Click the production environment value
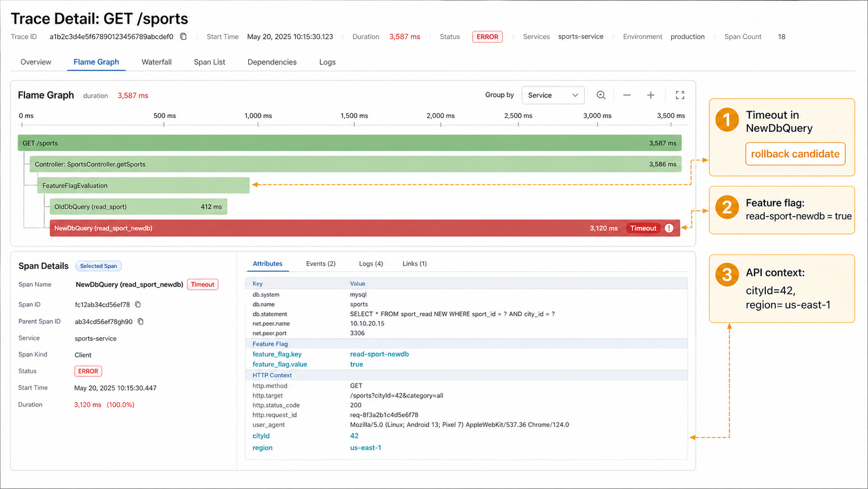 pos(687,37)
